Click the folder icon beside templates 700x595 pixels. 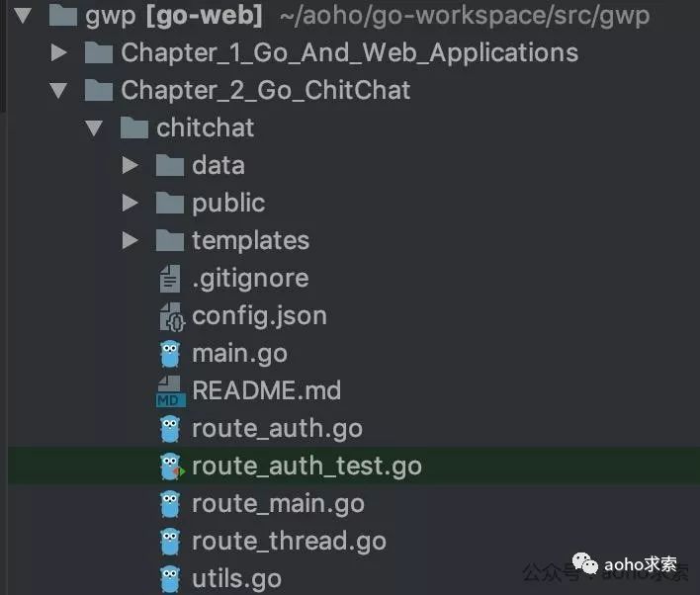(170, 241)
